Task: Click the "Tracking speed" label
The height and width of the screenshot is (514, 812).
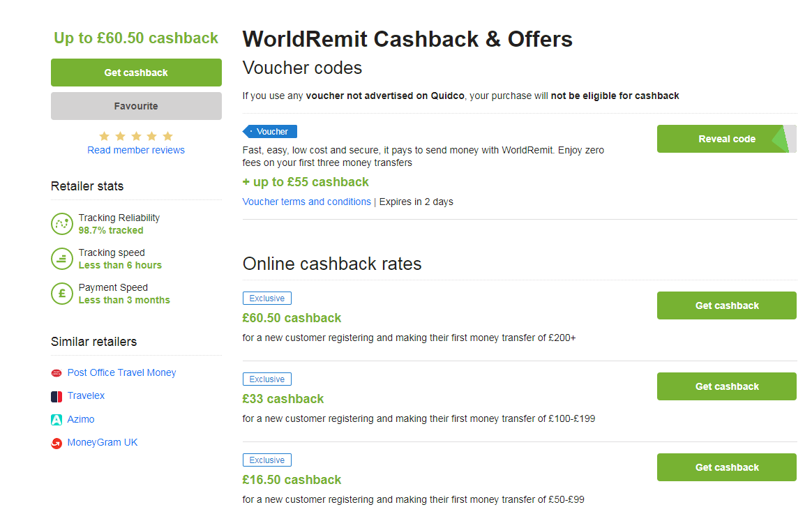Action: coord(112,252)
